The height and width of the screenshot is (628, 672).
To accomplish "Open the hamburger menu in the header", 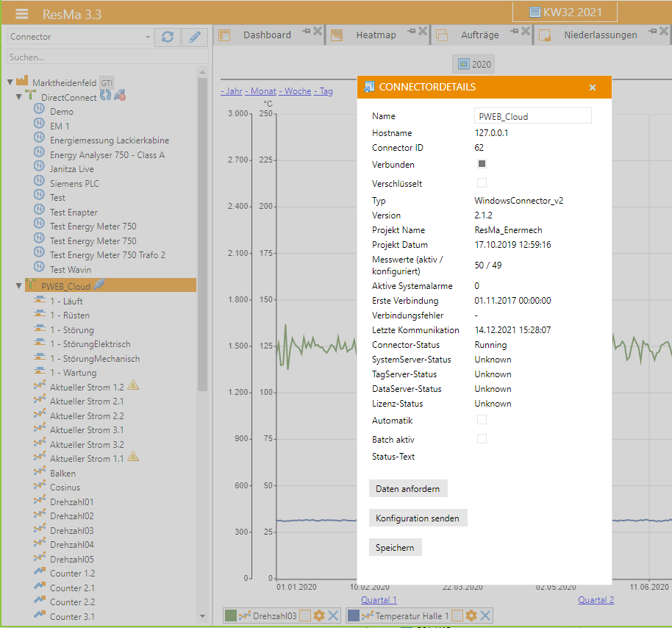I will click(22, 14).
